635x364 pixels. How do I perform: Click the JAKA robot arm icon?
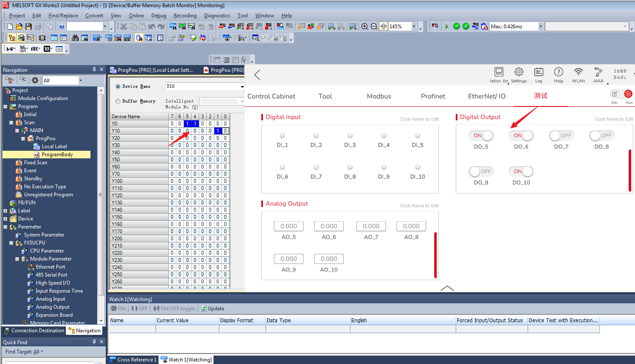pos(598,72)
